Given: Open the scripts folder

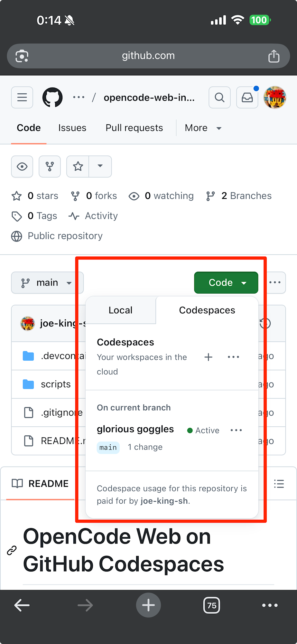Looking at the screenshot, I should pyautogui.click(x=56, y=384).
